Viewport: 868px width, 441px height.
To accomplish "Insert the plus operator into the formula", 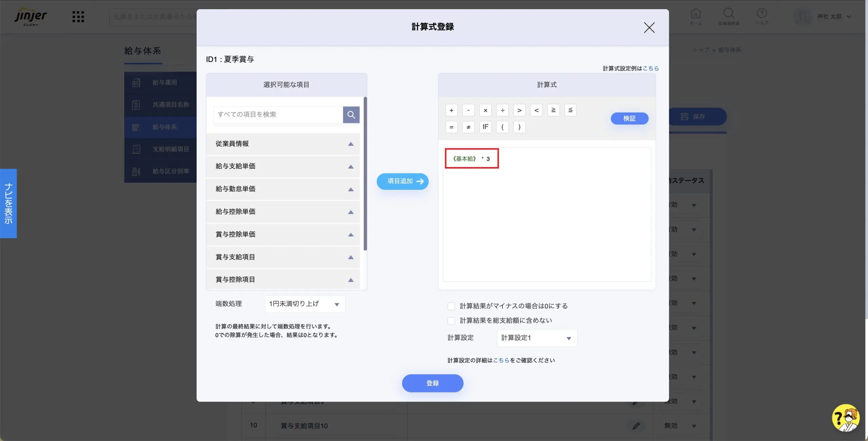I will point(451,110).
